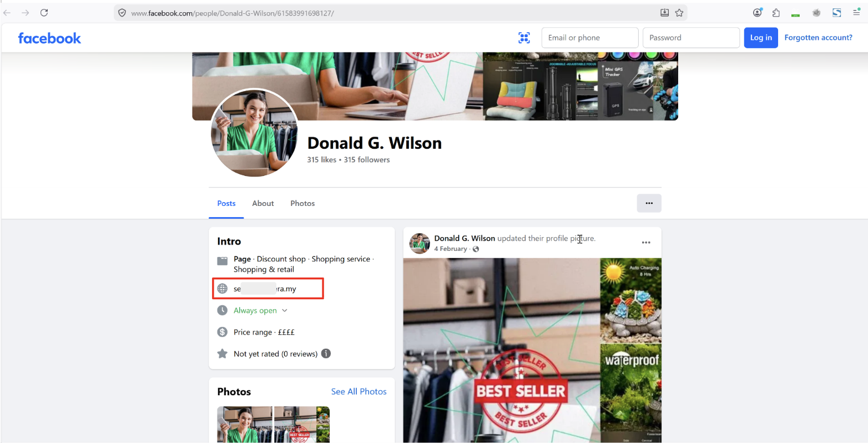Click the cover photo banner

435,86
